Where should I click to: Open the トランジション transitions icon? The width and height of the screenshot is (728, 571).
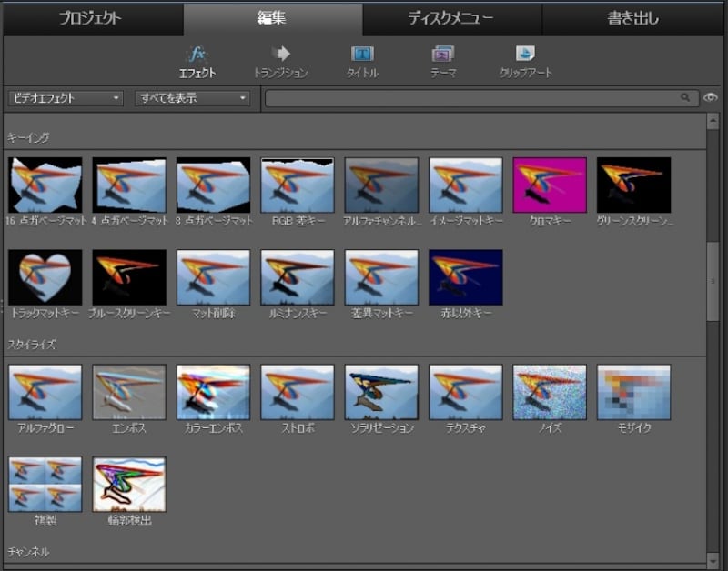281,55
